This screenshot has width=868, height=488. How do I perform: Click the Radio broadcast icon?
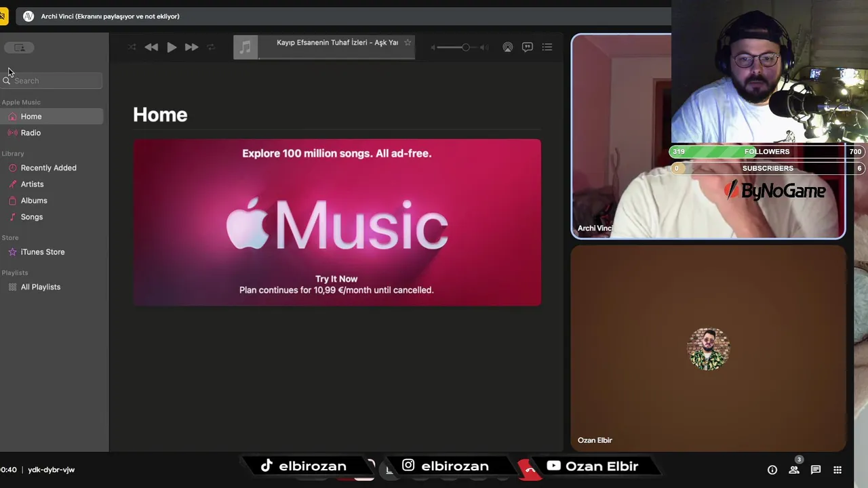[12, 133]
